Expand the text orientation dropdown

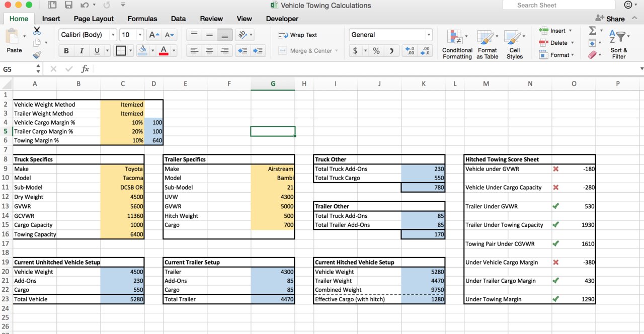click(251, 35)
